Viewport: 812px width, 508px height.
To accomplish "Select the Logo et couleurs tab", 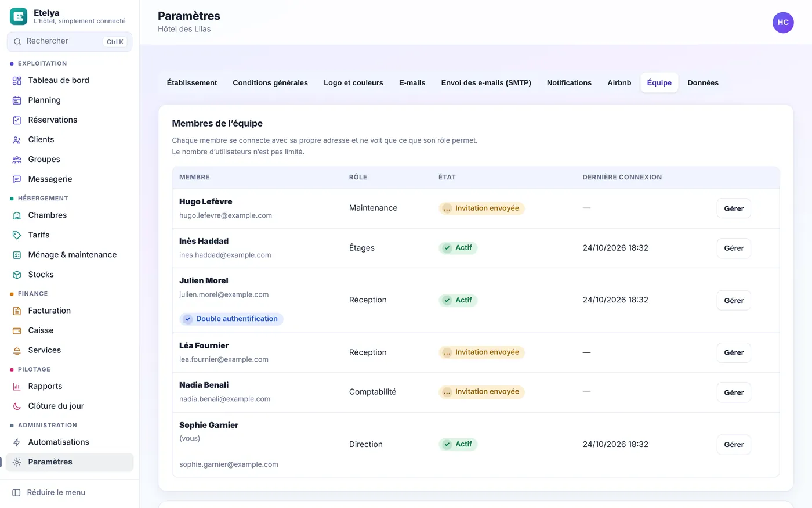I will pyautogui.click(x=353, y=82).
